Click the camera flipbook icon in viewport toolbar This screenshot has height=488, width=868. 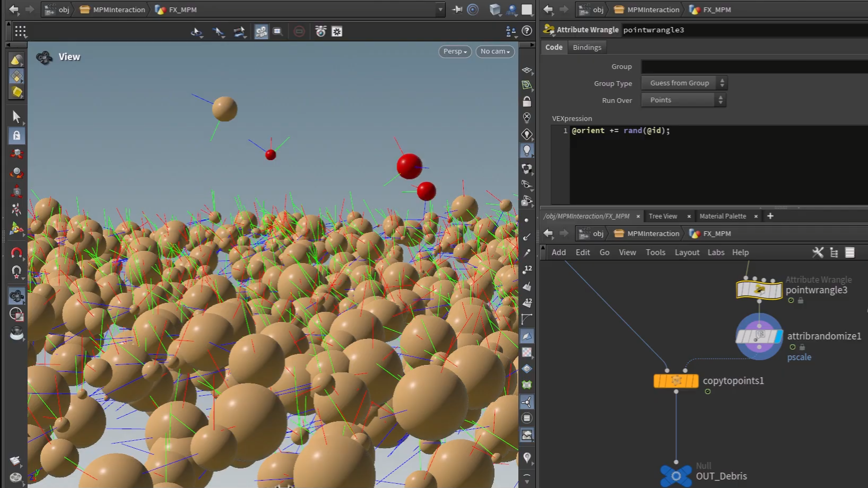pos(320,31)
